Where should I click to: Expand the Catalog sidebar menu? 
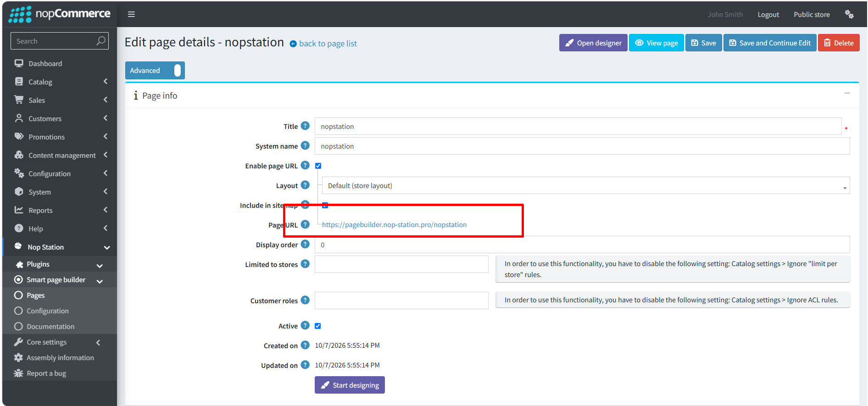pyautogui.click(x=60, y=82)
